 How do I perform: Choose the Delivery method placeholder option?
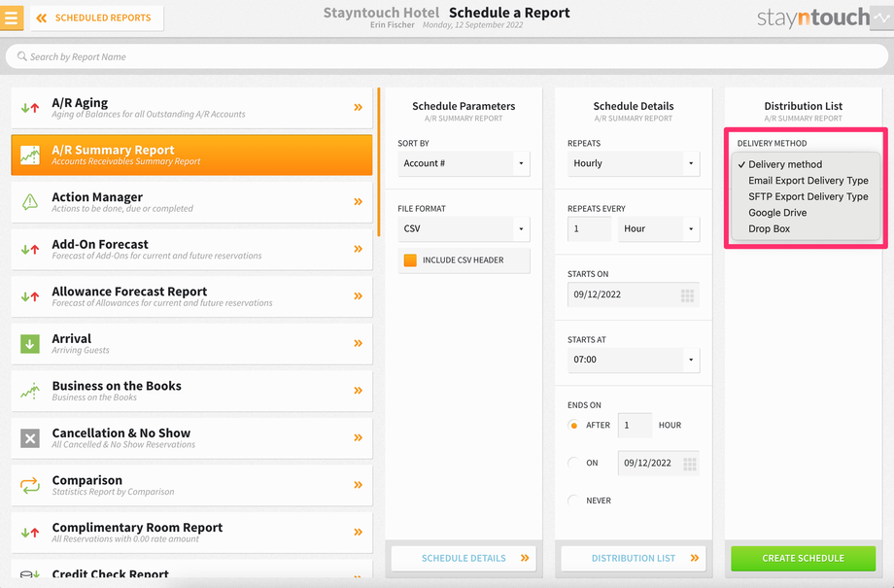(806, 164)
